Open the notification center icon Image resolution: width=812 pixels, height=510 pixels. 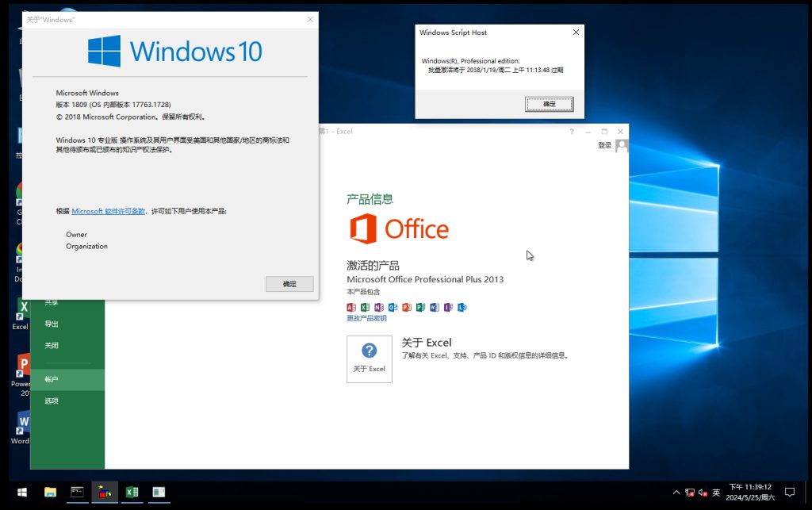[789, 493]
